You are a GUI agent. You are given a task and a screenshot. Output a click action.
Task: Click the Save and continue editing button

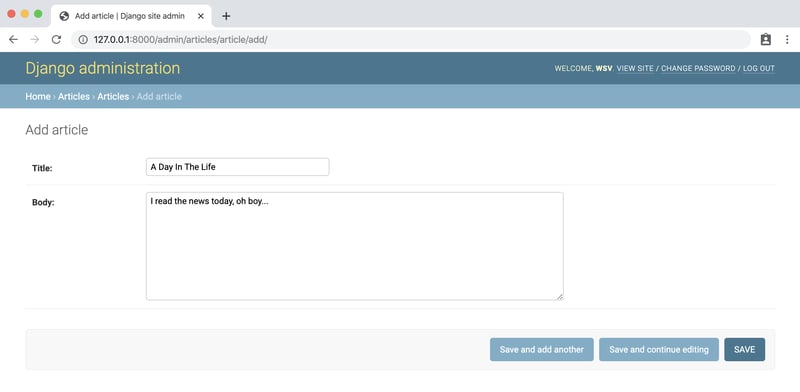click(x=659, y=350)
